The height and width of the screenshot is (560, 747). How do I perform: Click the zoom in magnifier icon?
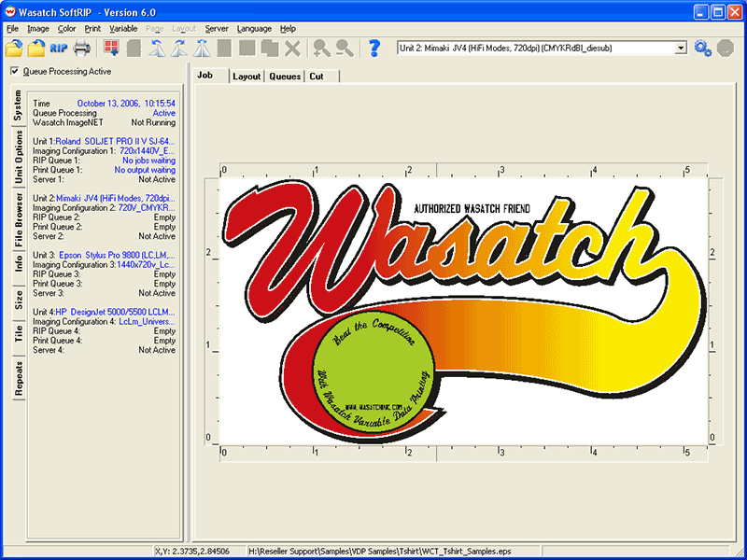[x=322, y=49]
